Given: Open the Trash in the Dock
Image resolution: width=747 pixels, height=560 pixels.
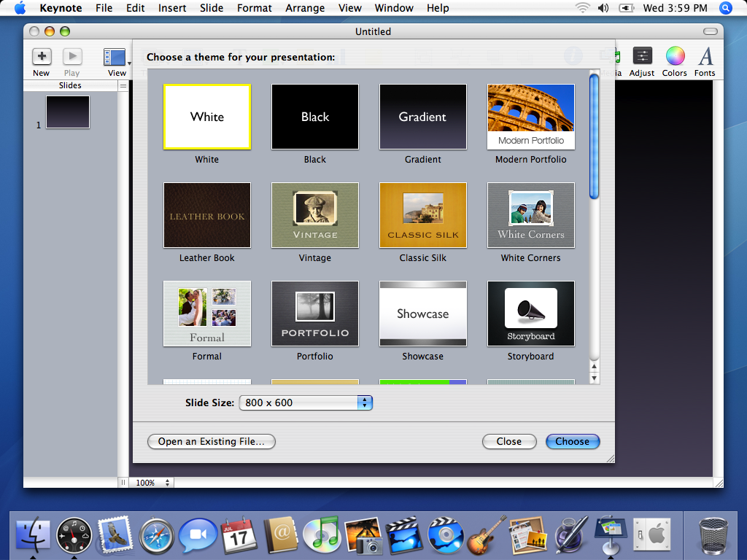Looking at the screenshot, I should coord(713,536).
